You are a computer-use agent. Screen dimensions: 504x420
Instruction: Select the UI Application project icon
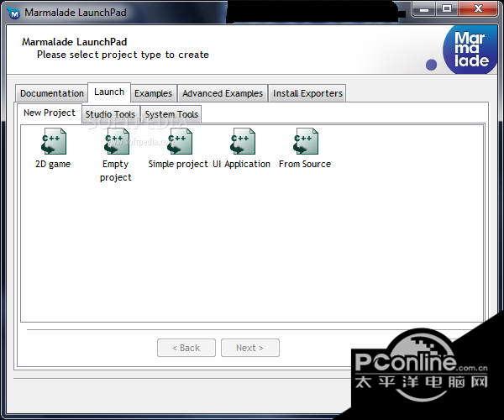click(243, 141)
